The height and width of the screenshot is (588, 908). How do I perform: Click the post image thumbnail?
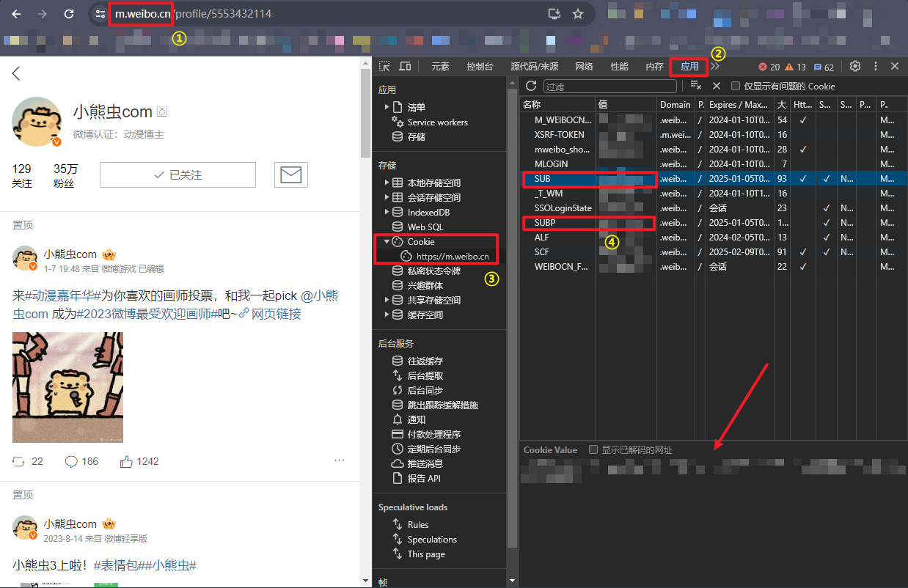67,387
